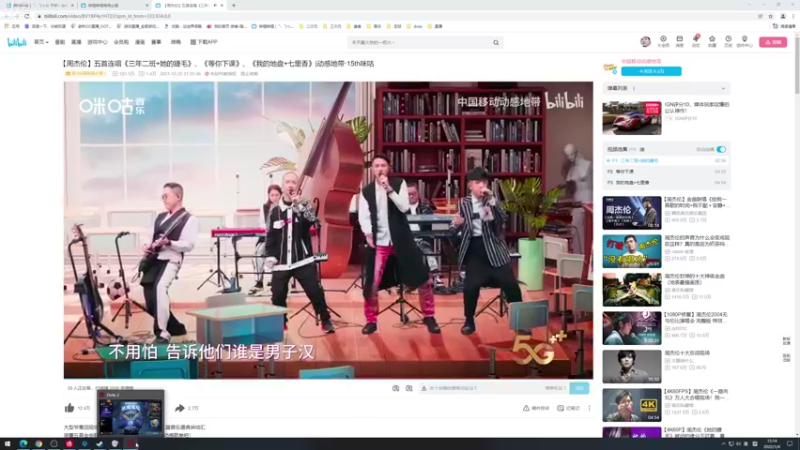Click the blue follow uploader button

[651, 71]
